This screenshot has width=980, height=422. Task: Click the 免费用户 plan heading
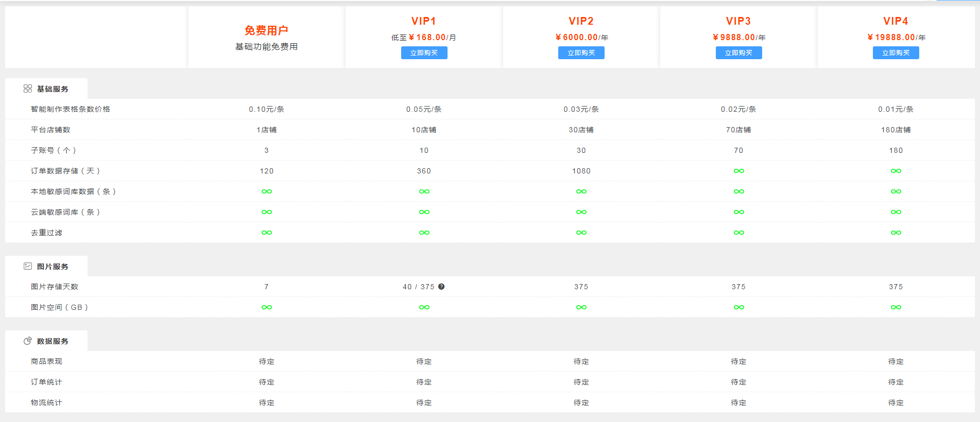(x=266, y=30)
